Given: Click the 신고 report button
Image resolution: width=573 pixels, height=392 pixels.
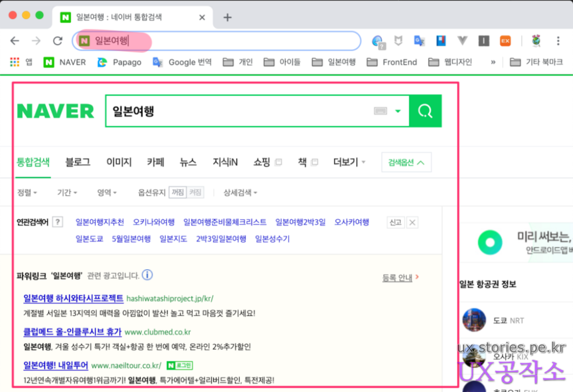Looking at the screenshot, I should point(395,222).
